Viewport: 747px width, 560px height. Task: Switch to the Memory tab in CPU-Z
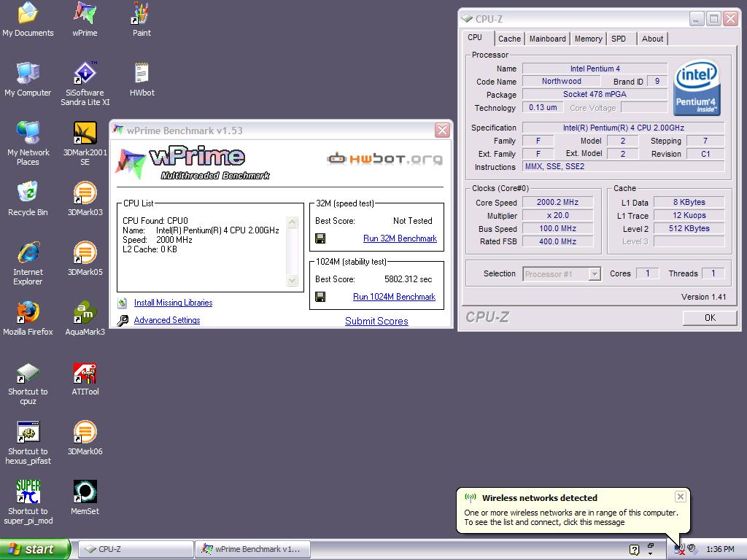pos(589,39)
